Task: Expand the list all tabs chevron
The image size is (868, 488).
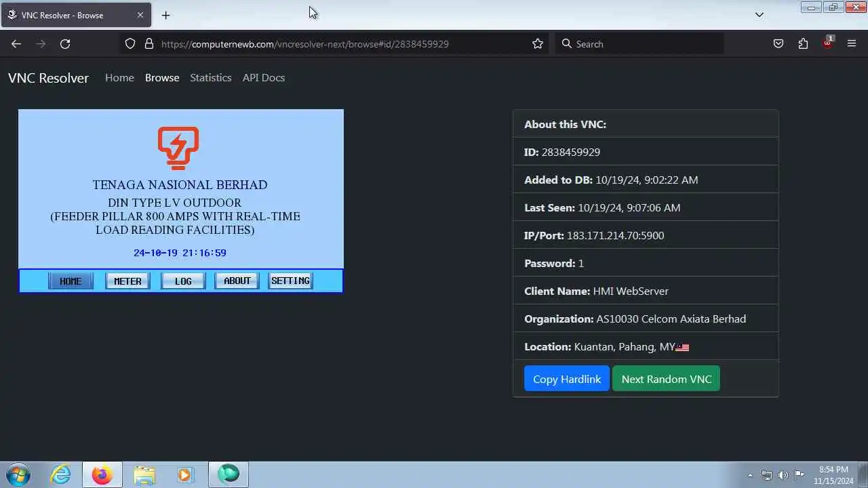Action: [759, 15]
